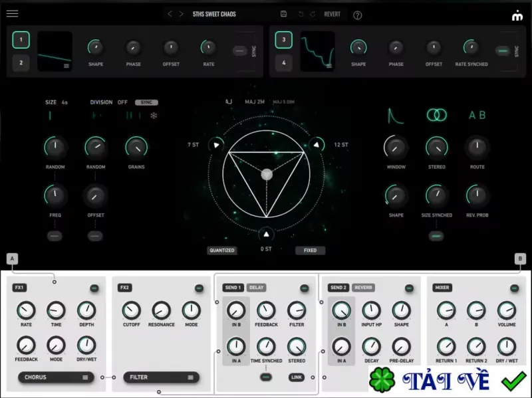
Task: Click the DIVISION value OFF
Action: [122, 102]
